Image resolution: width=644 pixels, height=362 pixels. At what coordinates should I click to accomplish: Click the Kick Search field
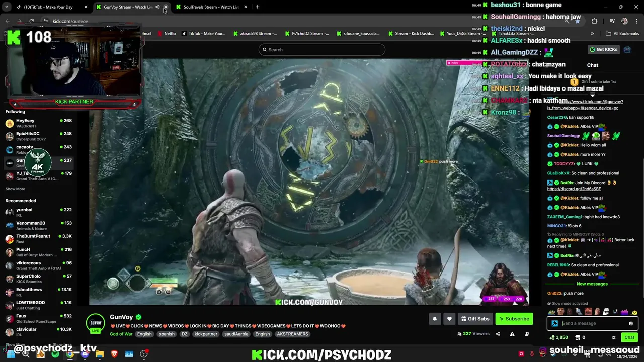click(322, 49)
